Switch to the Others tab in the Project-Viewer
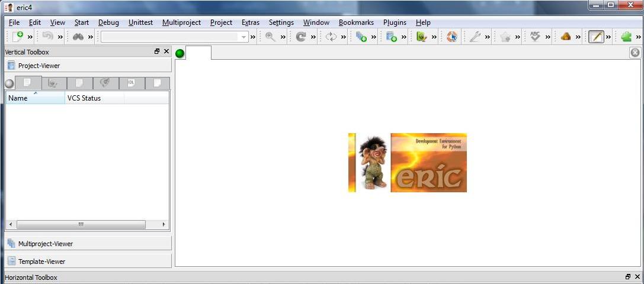Viewport: 644px width, 284px height. (158, 83)
